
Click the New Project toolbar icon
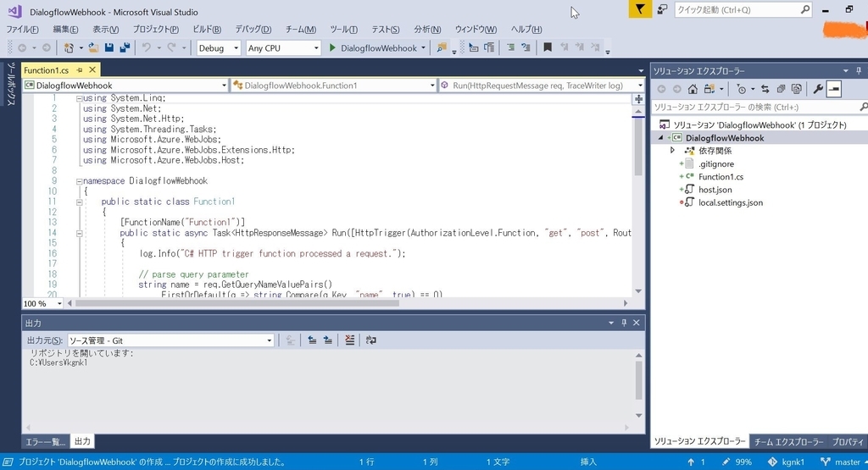click(69, 48)
